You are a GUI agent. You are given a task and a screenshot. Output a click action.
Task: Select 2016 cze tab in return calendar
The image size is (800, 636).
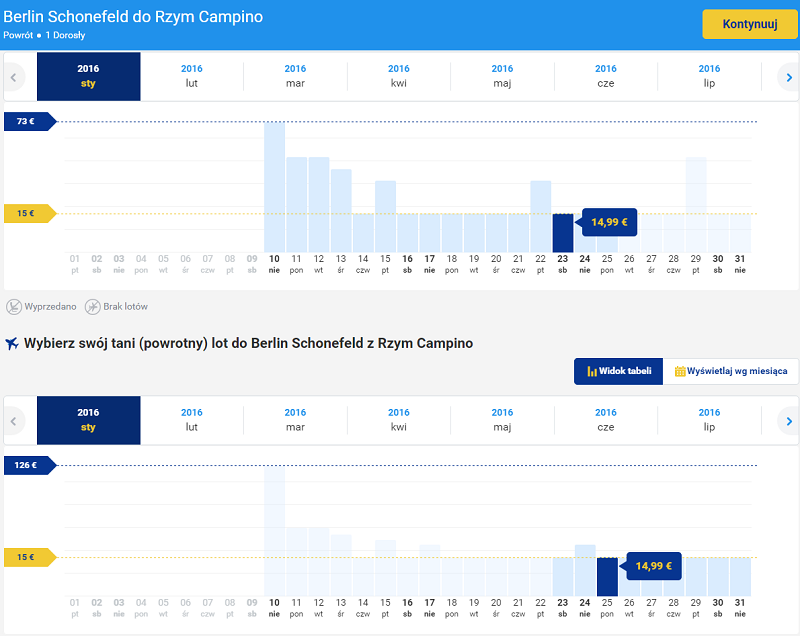606,420
